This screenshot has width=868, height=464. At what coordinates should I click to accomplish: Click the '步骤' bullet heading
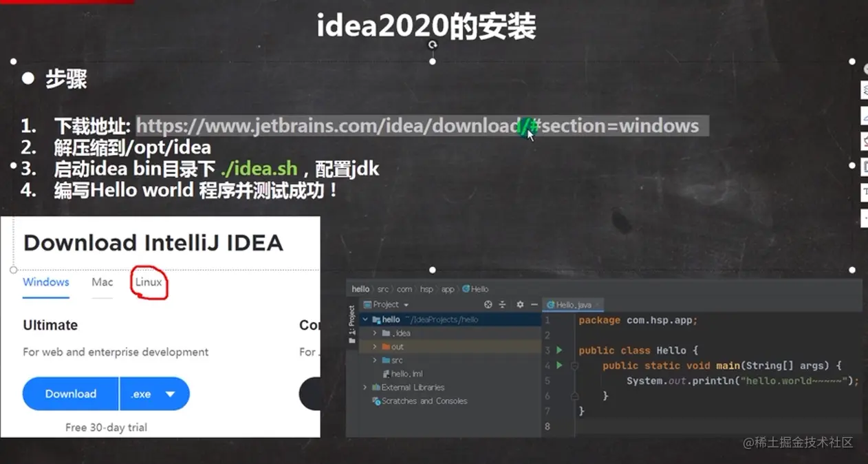pyautogui.click(x=66, y=78)
